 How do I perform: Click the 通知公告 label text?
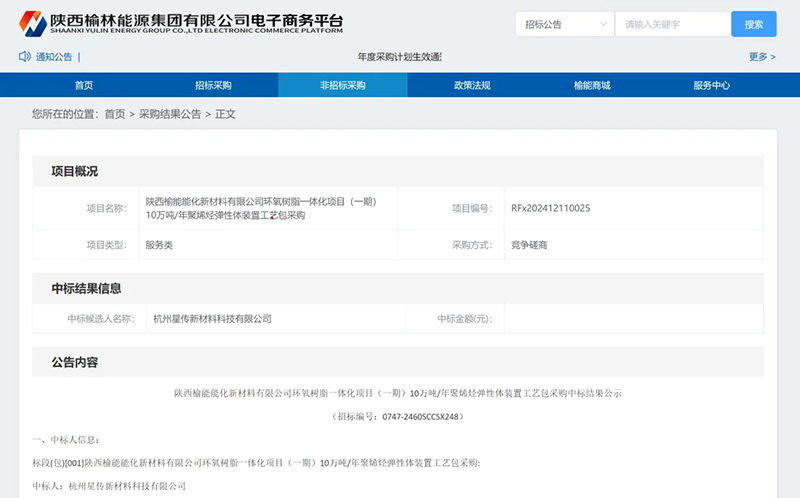coord(54,57)
